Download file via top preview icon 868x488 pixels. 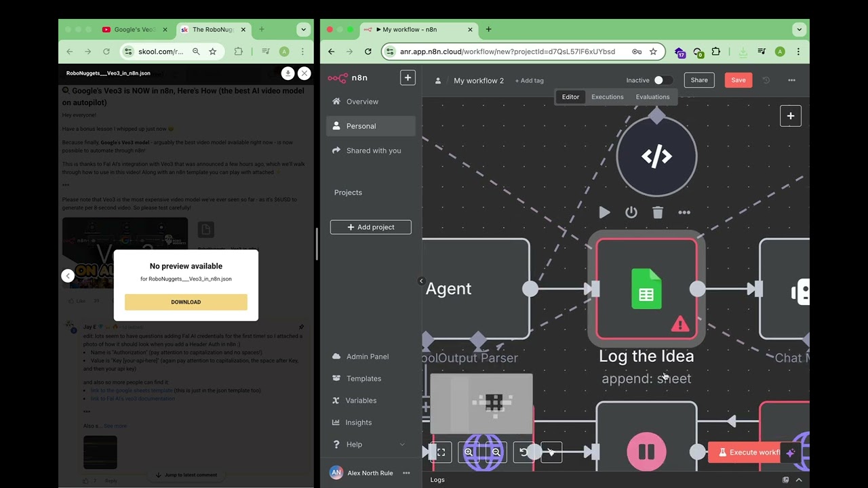coord(288,73)
